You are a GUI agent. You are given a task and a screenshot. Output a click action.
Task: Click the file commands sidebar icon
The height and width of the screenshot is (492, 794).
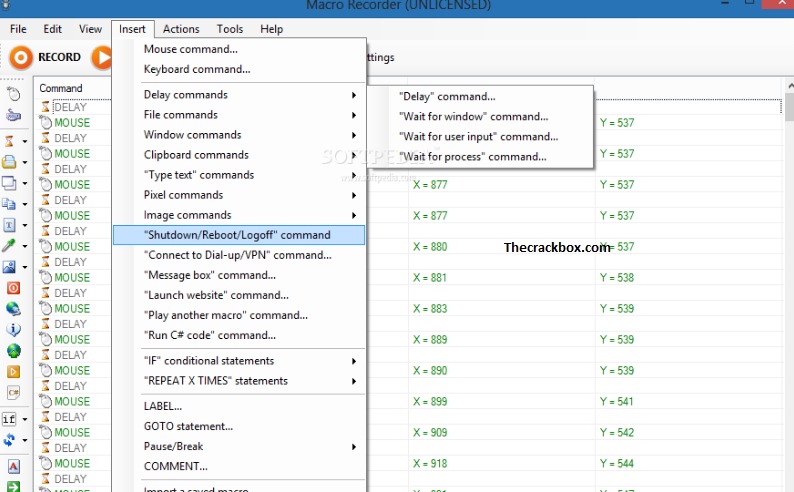click(9, 162)
